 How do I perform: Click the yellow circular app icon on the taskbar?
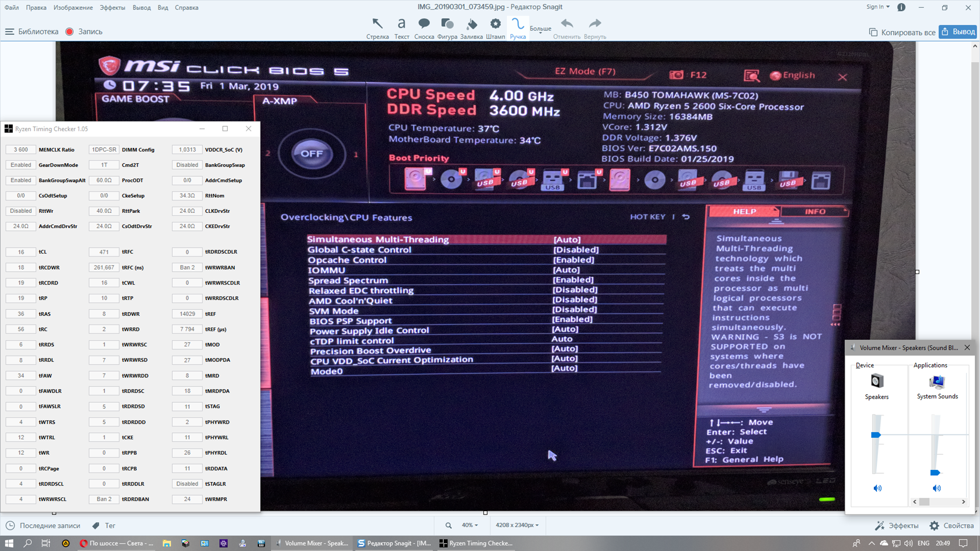66,543
